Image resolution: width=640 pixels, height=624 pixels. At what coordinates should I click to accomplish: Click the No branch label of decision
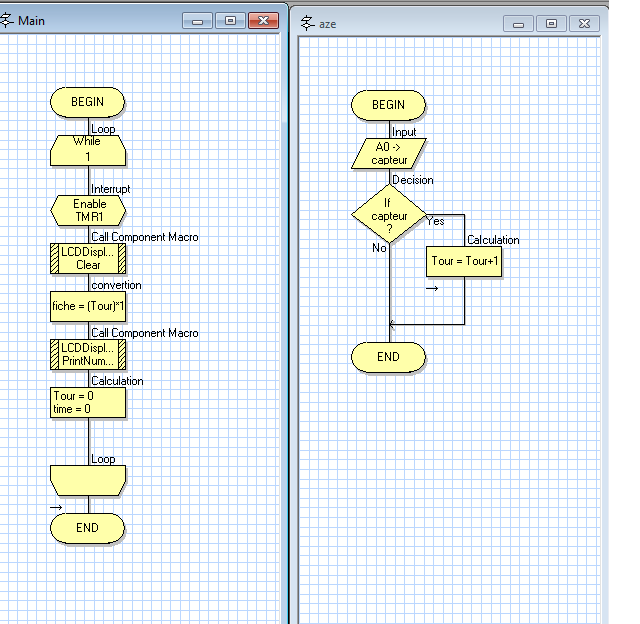click(x=379, y=248)
